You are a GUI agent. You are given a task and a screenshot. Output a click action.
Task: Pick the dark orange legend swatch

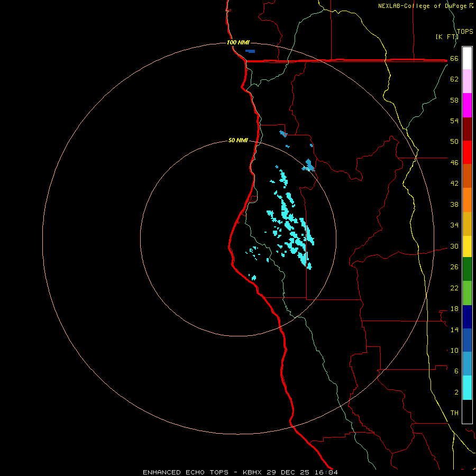pos(467,176)
